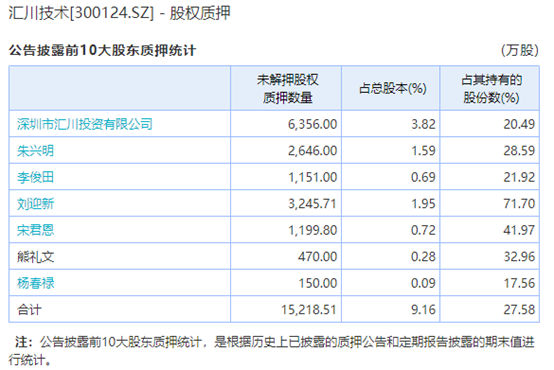Select the 合计 total row label
The height and width of the screenshot is (370, 554).
(120, 310)
